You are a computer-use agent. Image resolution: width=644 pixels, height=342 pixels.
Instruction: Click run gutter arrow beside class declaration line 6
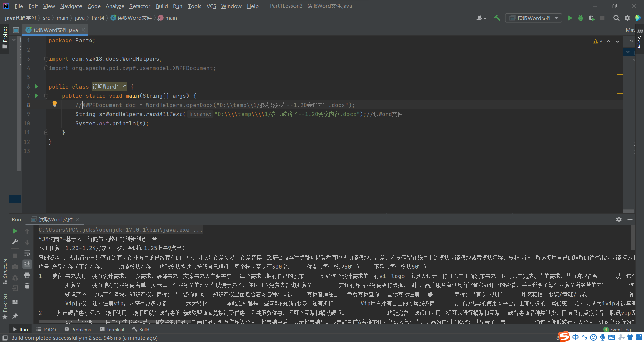(x=36, y=87)
